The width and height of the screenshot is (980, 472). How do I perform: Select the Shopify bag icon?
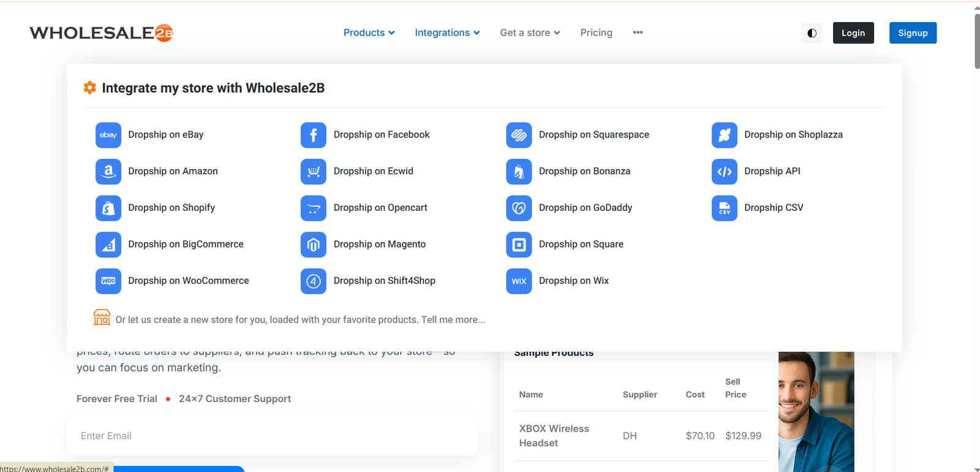(108, 208)
